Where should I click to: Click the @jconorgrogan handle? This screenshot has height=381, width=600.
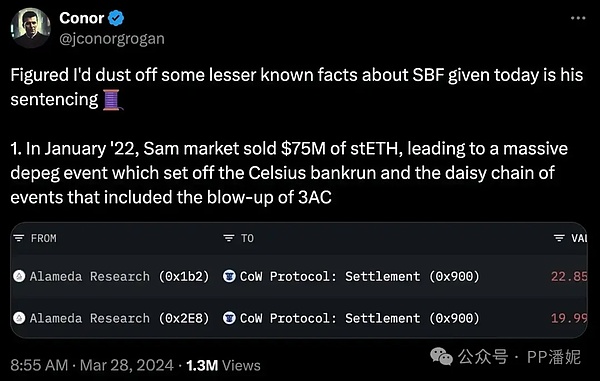112,39
